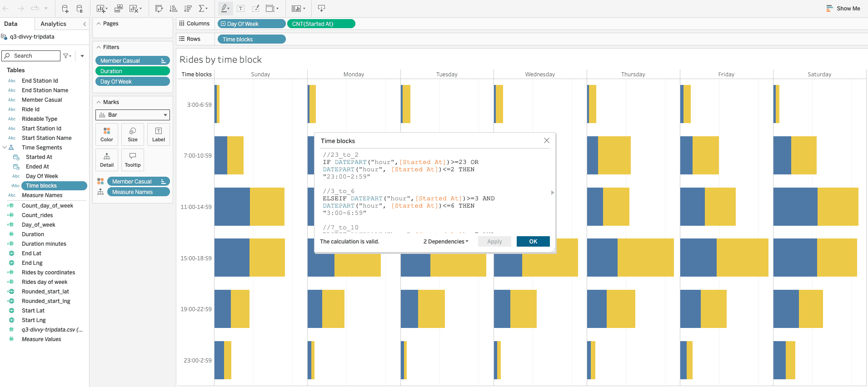Screen dimensions: 868x387
Task: Click the Swap Rows and Columns icon
Action: point(159,9)
